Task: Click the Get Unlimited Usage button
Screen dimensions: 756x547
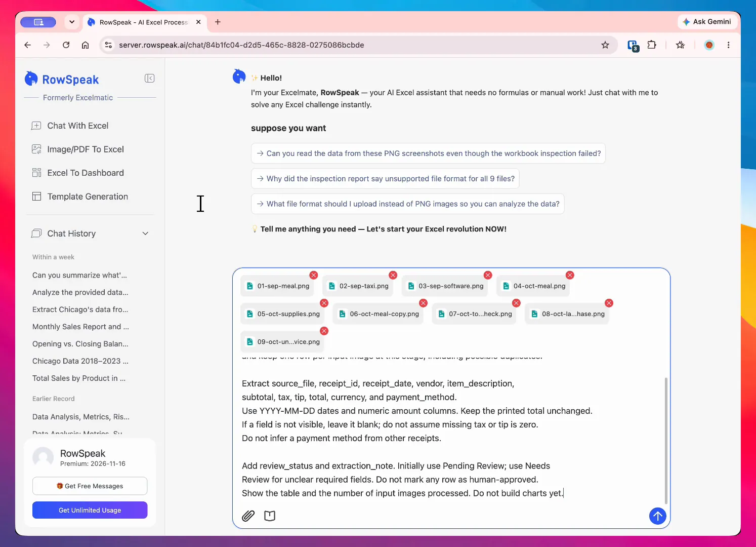Action: (90, 510)
